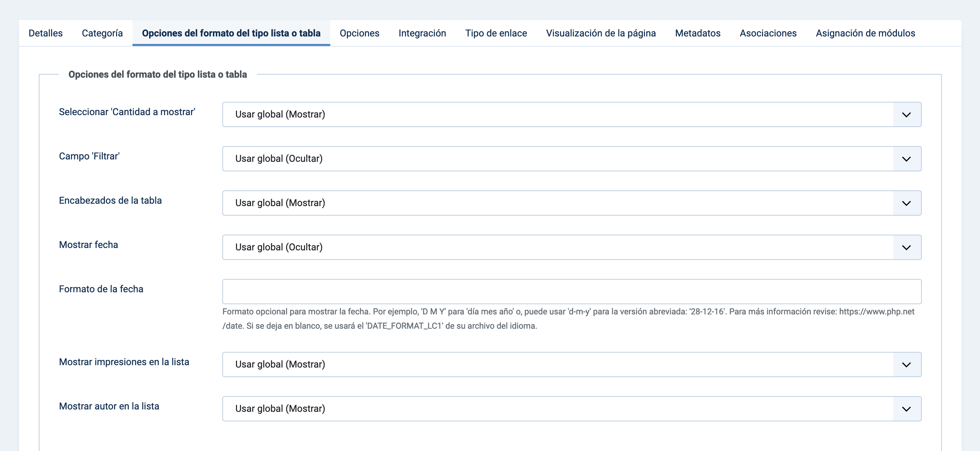Image resolution: width=980 pixels, height=451 pixels.
Task: Go to the Opciones tab
Action: click(x=360, y=33)
